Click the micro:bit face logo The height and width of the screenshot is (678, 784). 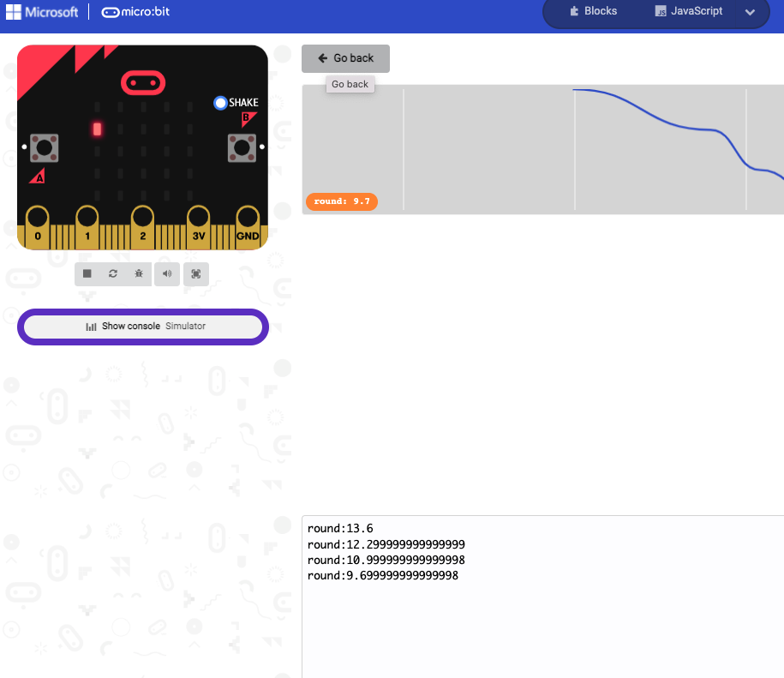143,82
